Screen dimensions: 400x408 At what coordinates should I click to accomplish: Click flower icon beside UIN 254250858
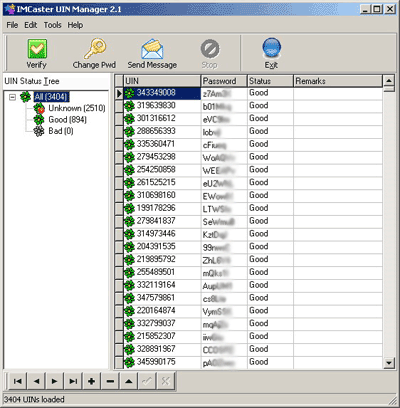click(129, 170)
